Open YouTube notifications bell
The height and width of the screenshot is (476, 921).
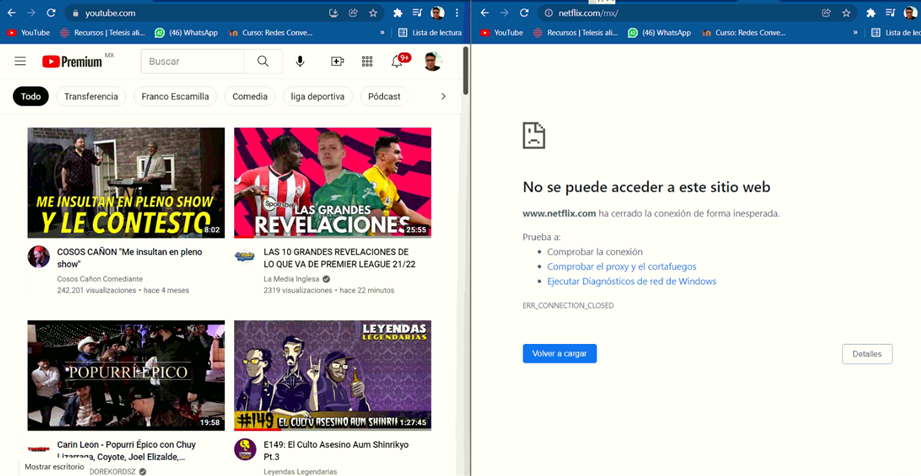click(397, 61)
